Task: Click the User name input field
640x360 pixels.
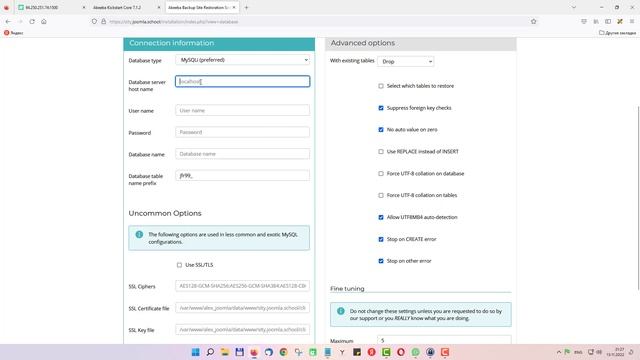Action: pyautogui.click(x=242, y=110)
